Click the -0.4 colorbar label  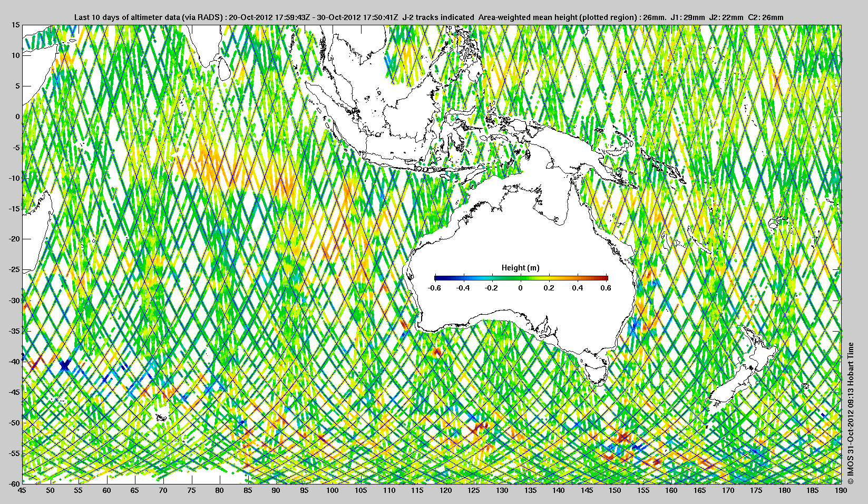[x=463, y=288]
